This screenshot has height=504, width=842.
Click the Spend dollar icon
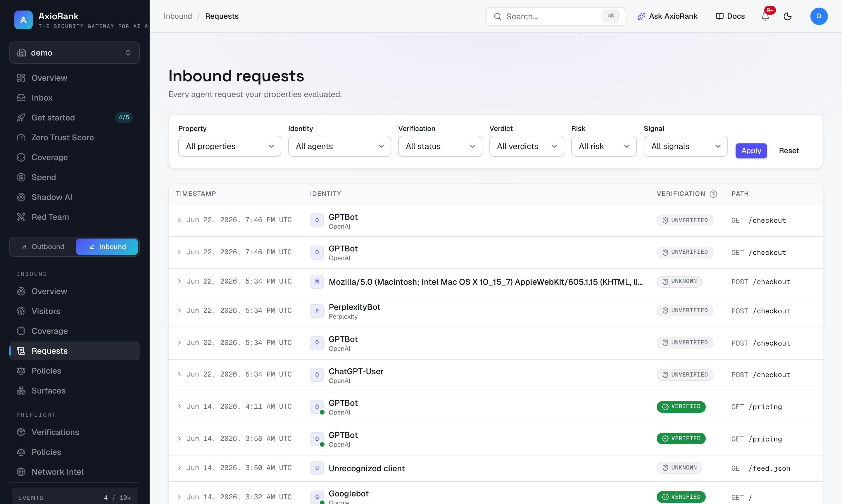21,177
